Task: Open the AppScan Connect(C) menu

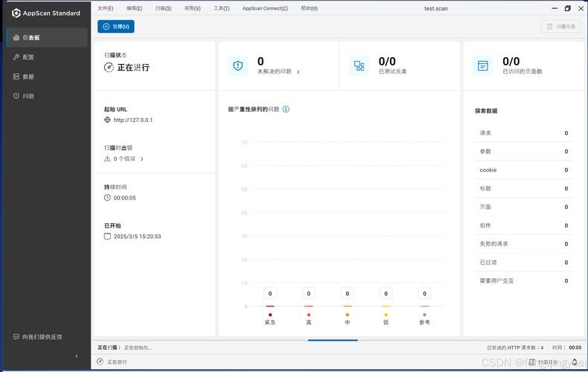Action: click(265, 8)
